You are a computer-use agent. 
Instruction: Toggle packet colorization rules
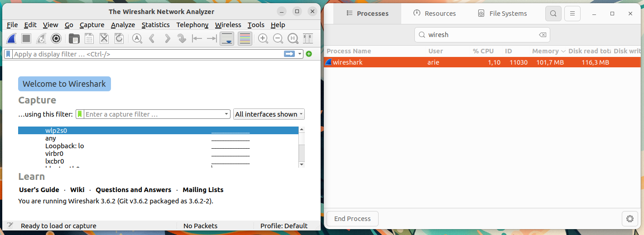[x=245, y=38]
